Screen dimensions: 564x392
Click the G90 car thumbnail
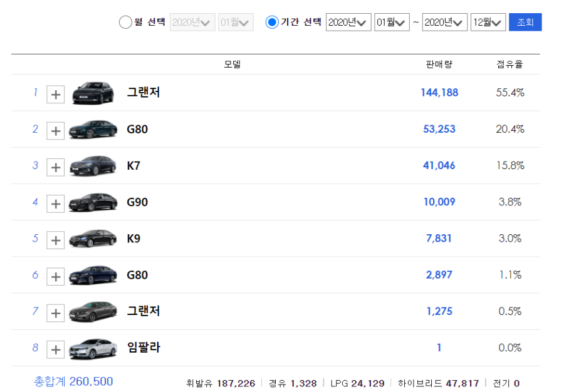(93, 202)
